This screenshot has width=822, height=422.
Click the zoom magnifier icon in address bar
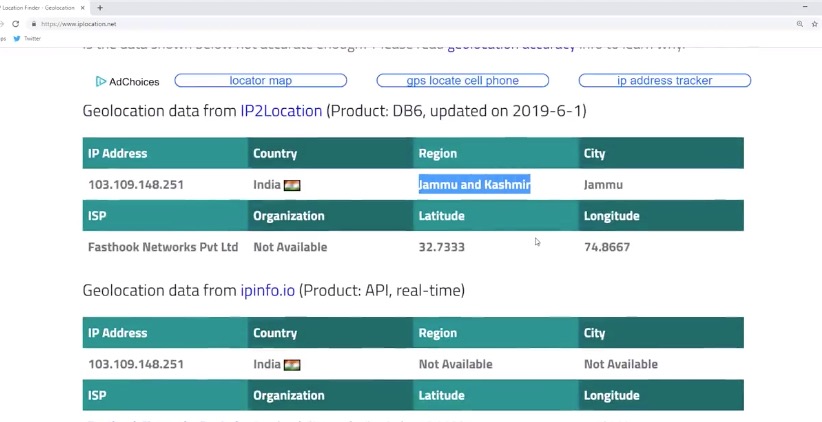799,23
